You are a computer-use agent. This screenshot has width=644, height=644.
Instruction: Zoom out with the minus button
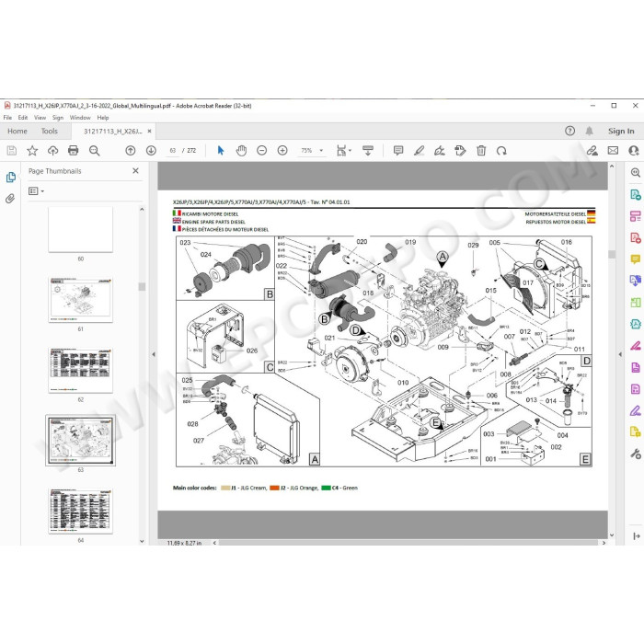tap(261, 151)
